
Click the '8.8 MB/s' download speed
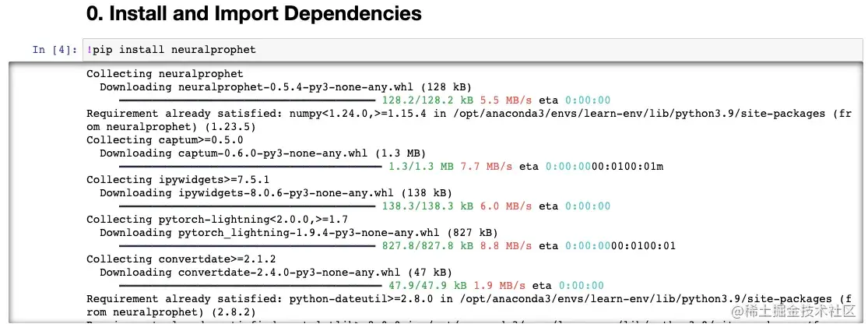point(506,246)
